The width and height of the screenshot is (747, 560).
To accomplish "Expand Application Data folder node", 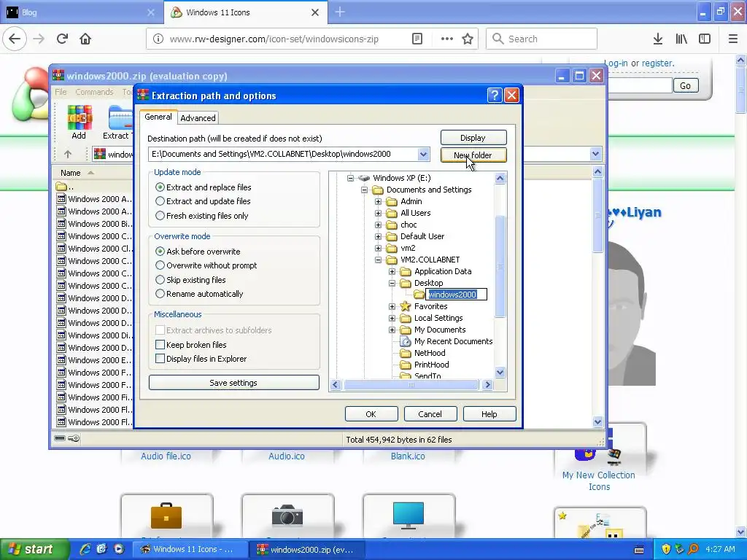I will point(392,271).
